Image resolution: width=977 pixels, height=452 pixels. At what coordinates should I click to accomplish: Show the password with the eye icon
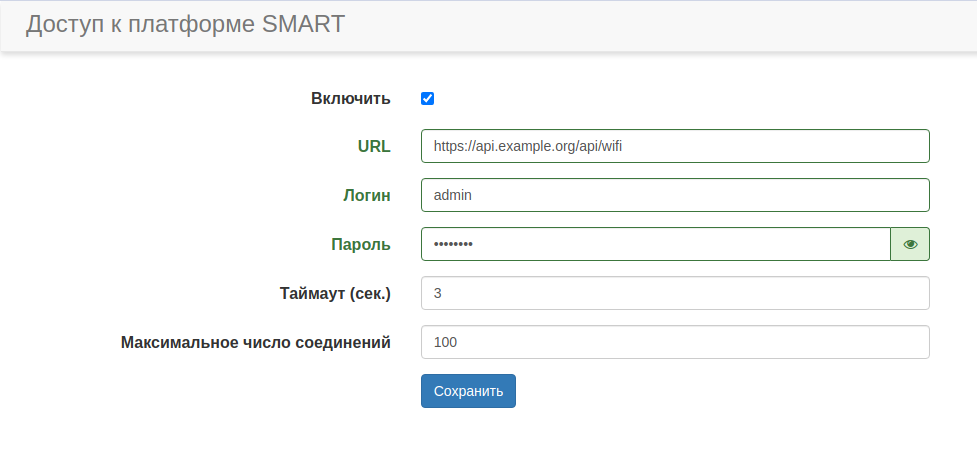(x=910, y=244)
